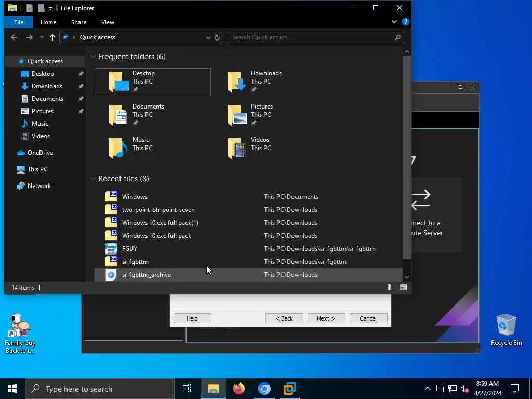Select Desktop in navigation pane
The image size is (532, 399).
click(x=43, y=74)
